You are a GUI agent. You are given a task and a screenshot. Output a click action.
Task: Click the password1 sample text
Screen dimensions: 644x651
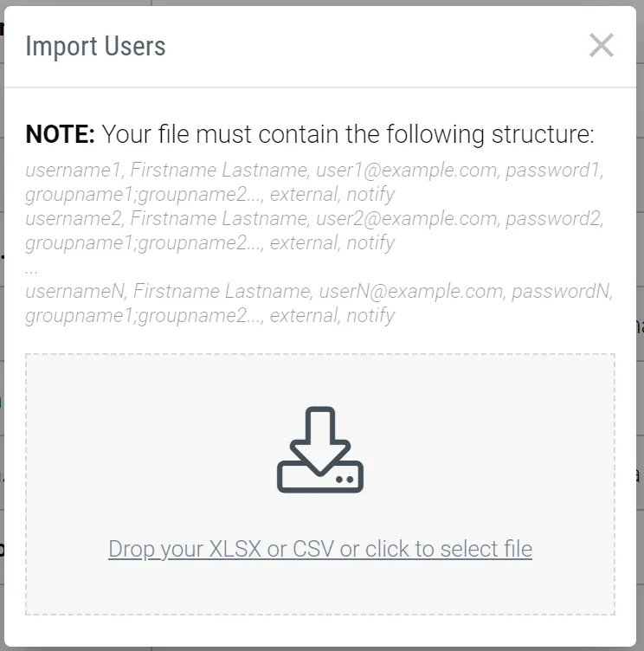tap(552, 171)
